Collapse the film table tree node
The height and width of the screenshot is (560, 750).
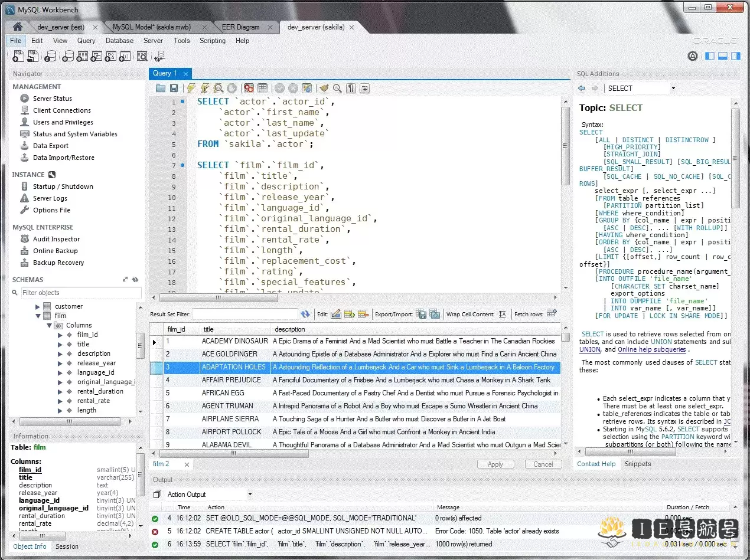(x=38, y=316)
